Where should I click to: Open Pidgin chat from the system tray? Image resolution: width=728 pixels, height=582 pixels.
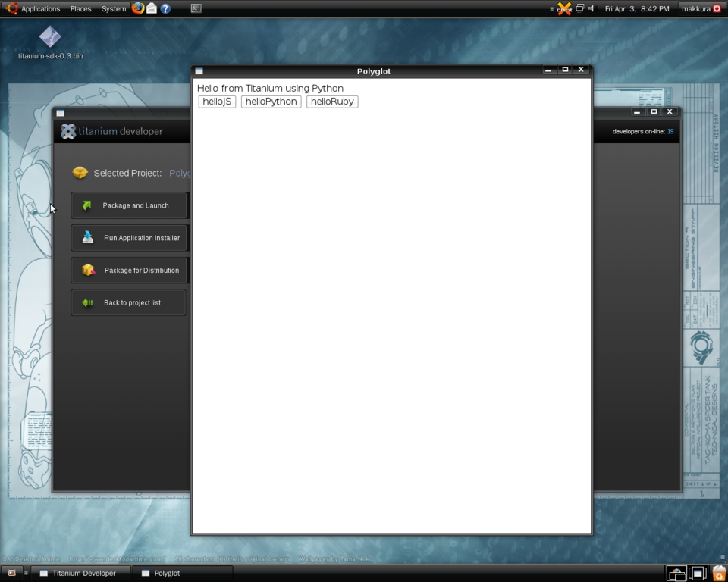[563, 9]
